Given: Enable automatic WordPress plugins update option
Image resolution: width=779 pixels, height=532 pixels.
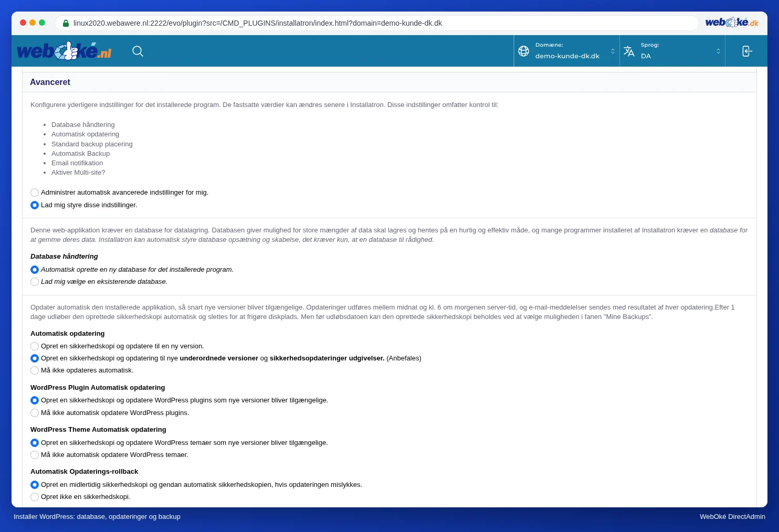Looking at the screenshot, I should [x=35, y=400].
